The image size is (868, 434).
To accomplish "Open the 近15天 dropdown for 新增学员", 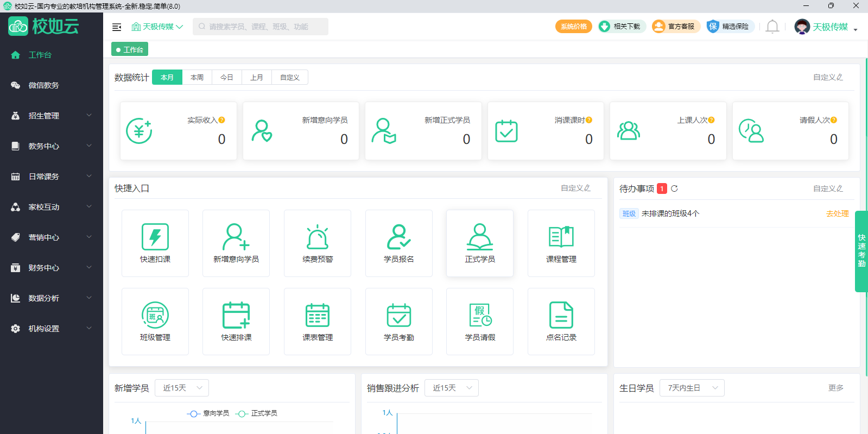I will tap(182, 388).
